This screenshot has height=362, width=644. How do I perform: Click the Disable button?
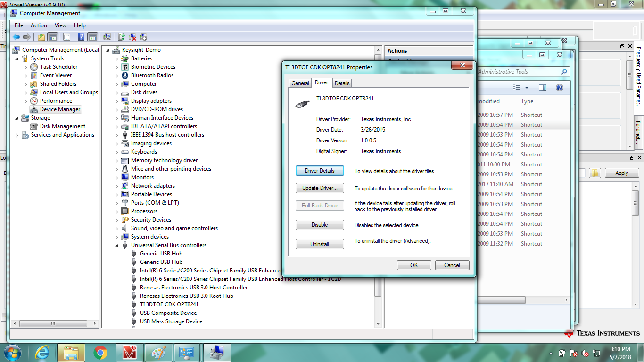[x=320, y=225]
